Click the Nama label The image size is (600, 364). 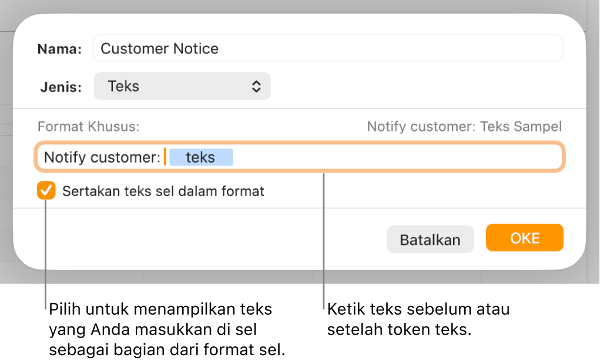tap(60, 49)
